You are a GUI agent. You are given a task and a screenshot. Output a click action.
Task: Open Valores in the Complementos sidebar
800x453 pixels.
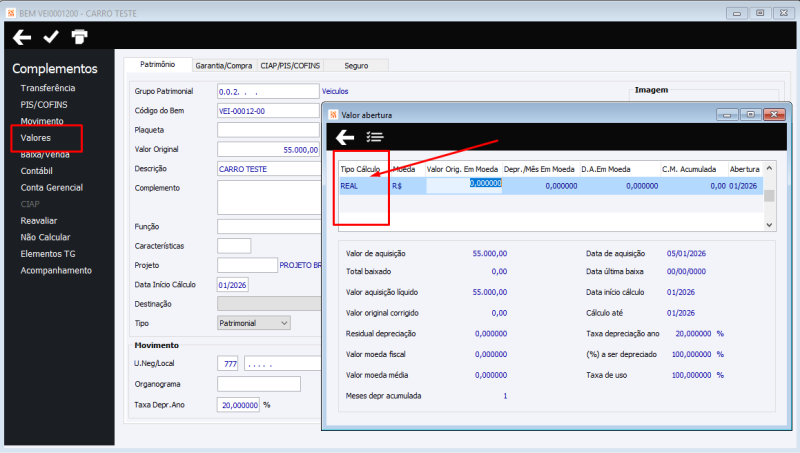36,138
